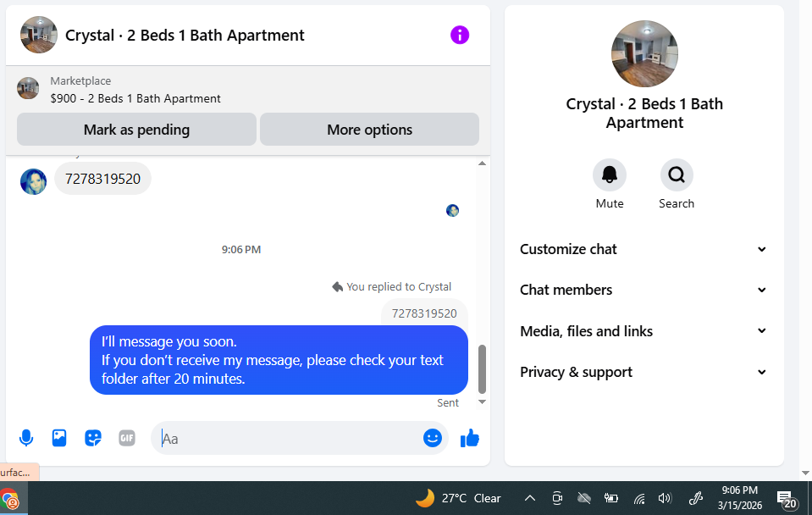The image size is (812, 515).
Task: Open the listing photo in the chat header
Action: click(x=39, y=35)
